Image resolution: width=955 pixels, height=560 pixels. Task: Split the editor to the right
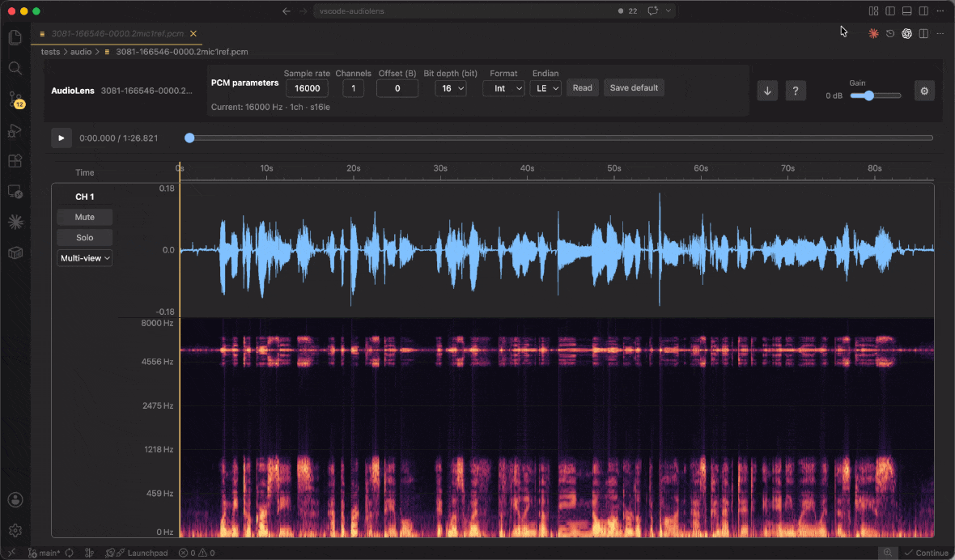pos(923,33)
